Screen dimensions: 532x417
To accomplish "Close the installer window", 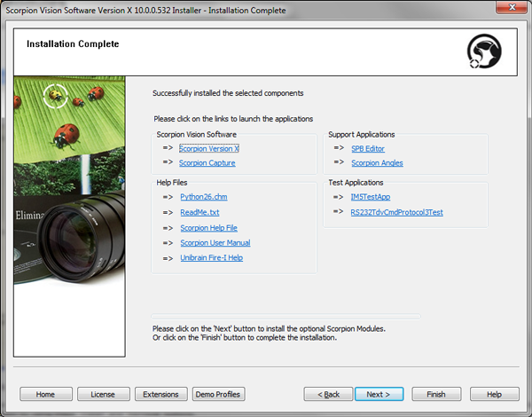I will coord(512,7).
